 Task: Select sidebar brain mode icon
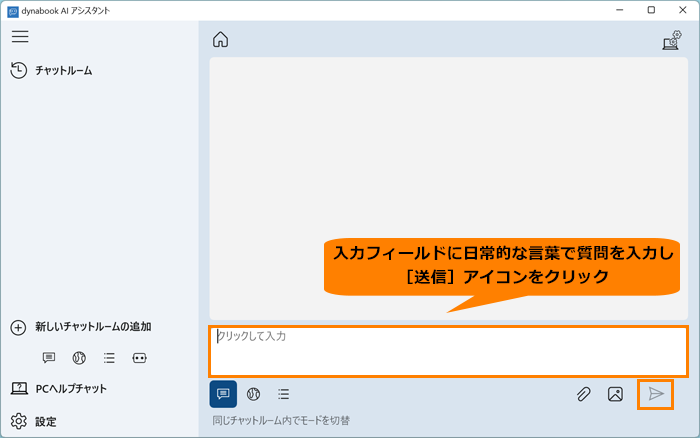pos(79,358)
